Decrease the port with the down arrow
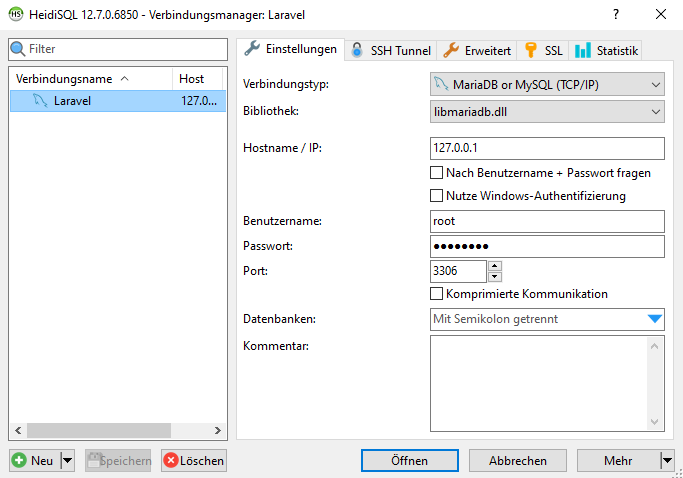683x478 pixels. click(x=495, y=277)
